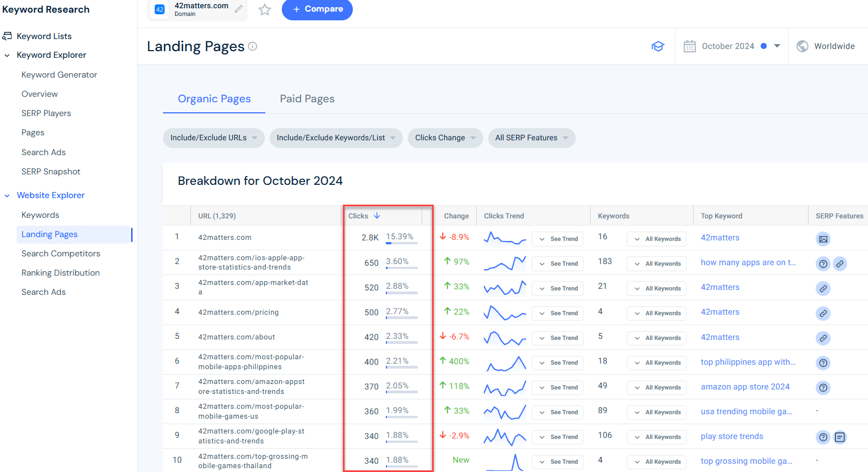Click the Change column header
Screen dimensions: 868x472
coord(456,216)
